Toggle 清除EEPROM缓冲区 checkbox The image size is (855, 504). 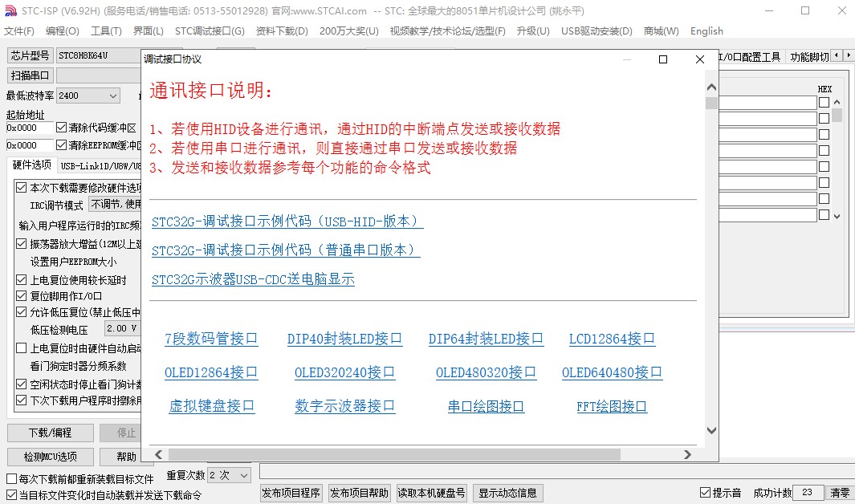[62, 145]
